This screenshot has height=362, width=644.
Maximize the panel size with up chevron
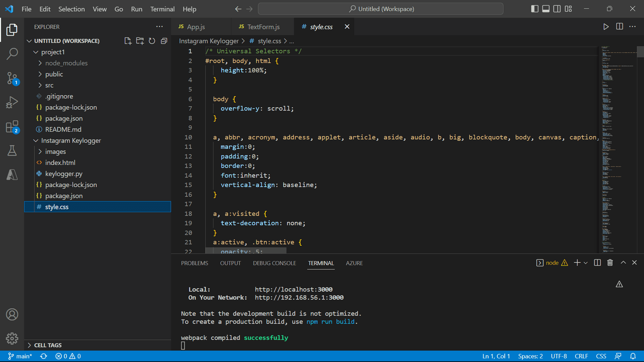coord(623,263)
